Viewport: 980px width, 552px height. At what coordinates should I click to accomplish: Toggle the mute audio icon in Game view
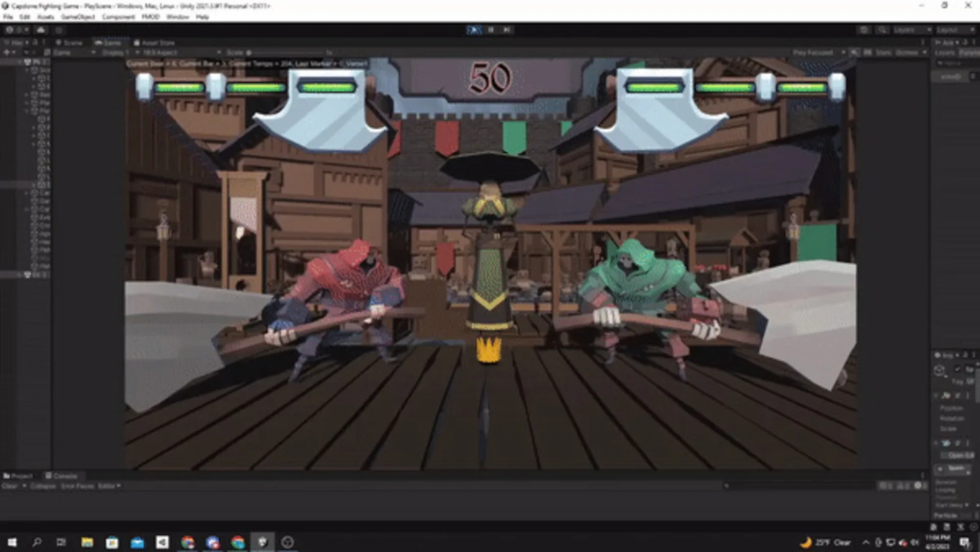tap(854, 53)
